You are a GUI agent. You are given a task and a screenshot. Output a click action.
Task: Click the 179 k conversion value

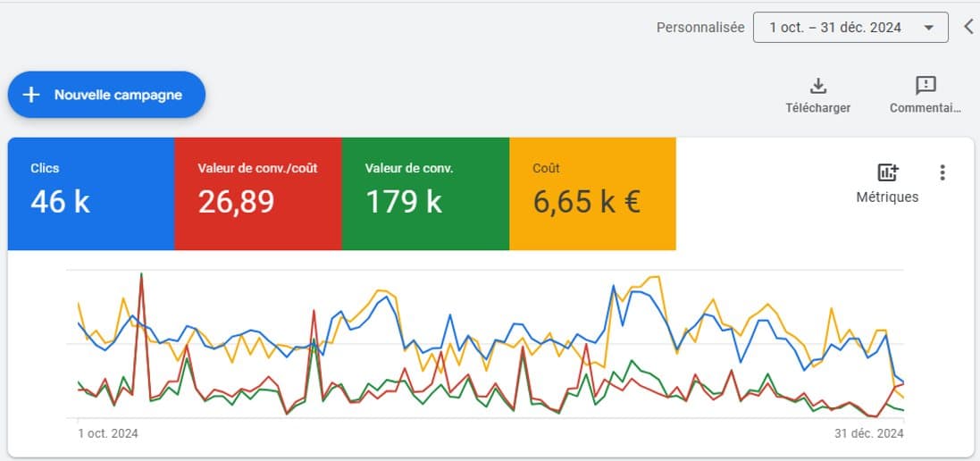point(404,203)
